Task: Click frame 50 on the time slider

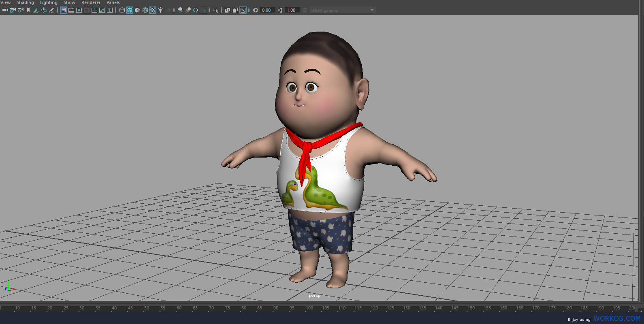Action: click(x=147, y=308)
